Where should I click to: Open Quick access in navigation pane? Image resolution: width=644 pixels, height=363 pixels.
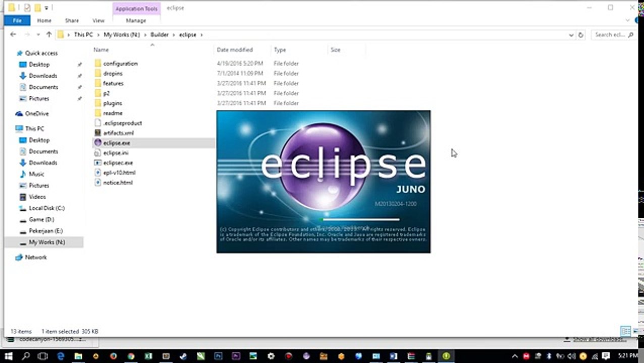point(41,53)
